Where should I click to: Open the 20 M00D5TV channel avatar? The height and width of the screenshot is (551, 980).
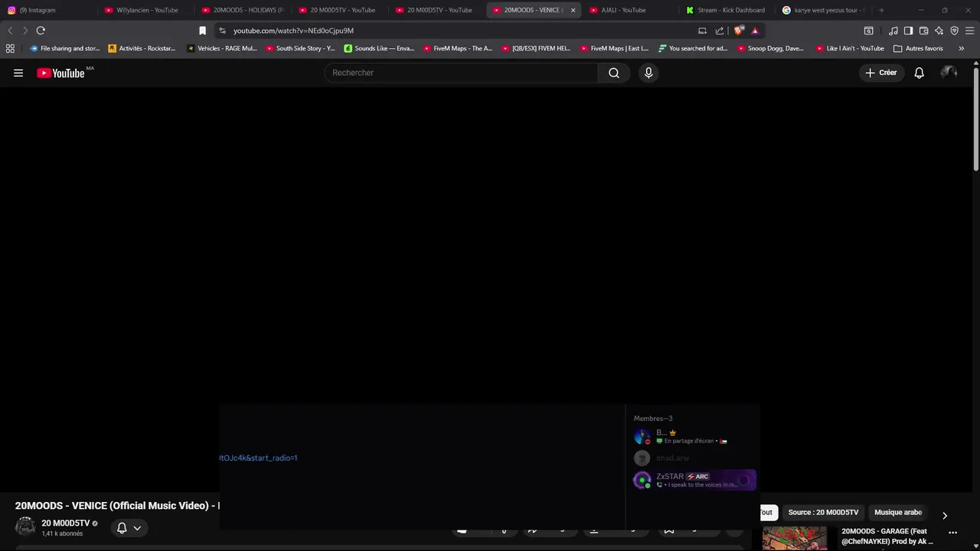click(x=25, y=527)
